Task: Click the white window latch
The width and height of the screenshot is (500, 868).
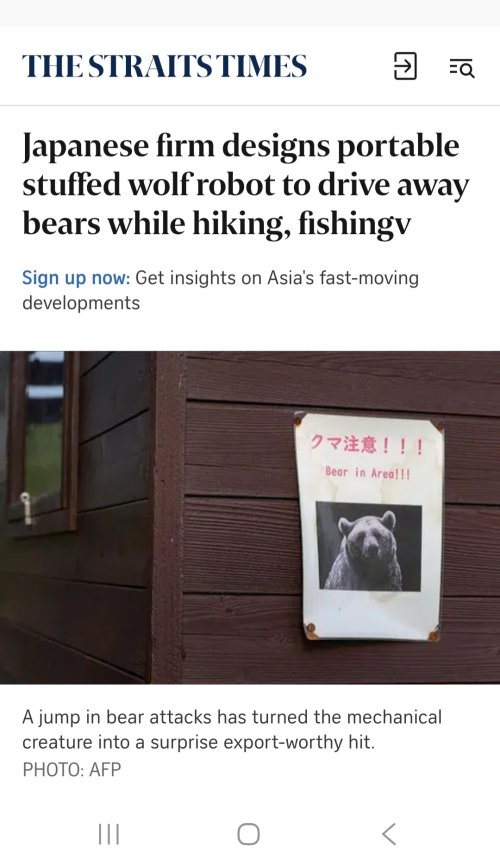Action: (x=25, y=507)
